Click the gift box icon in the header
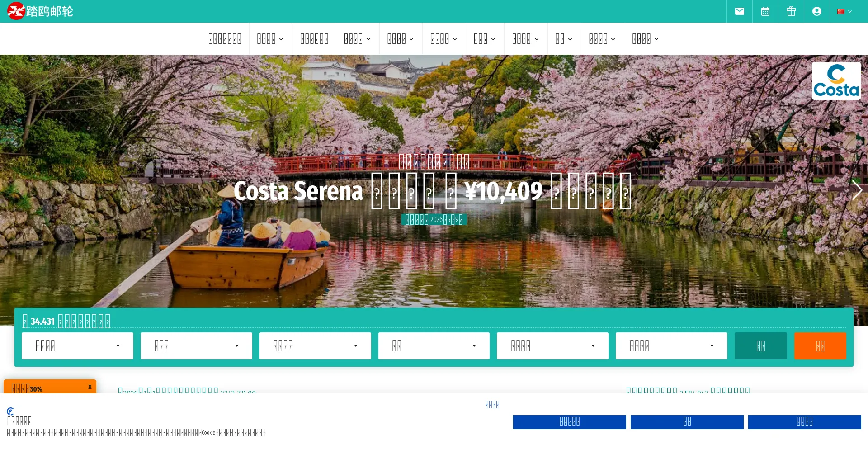The image size is (868, 449). coord(791,11)
